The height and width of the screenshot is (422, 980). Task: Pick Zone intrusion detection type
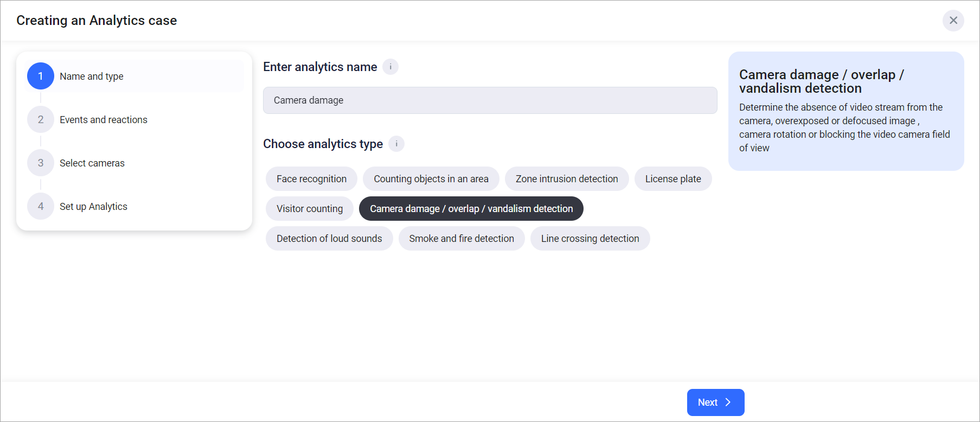pos(566,179)
